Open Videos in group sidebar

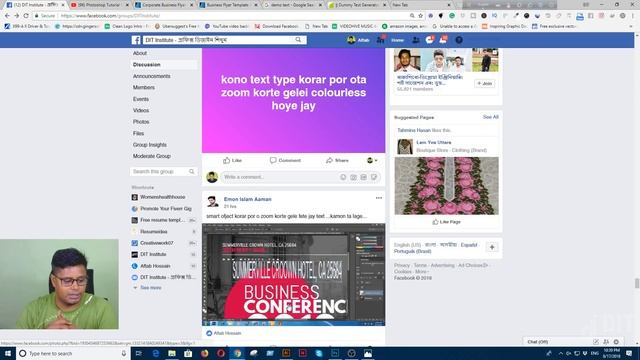141,111
